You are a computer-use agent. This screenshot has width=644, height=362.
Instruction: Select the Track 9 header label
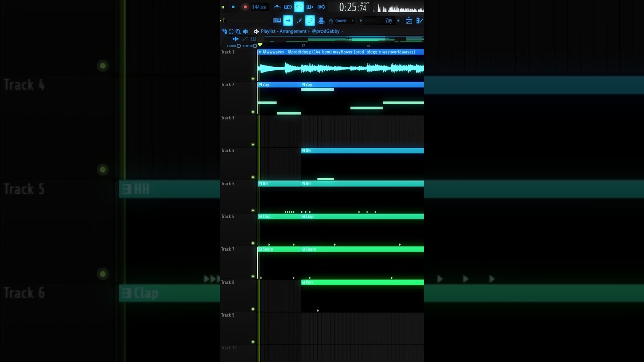click(x=228, y=315)
